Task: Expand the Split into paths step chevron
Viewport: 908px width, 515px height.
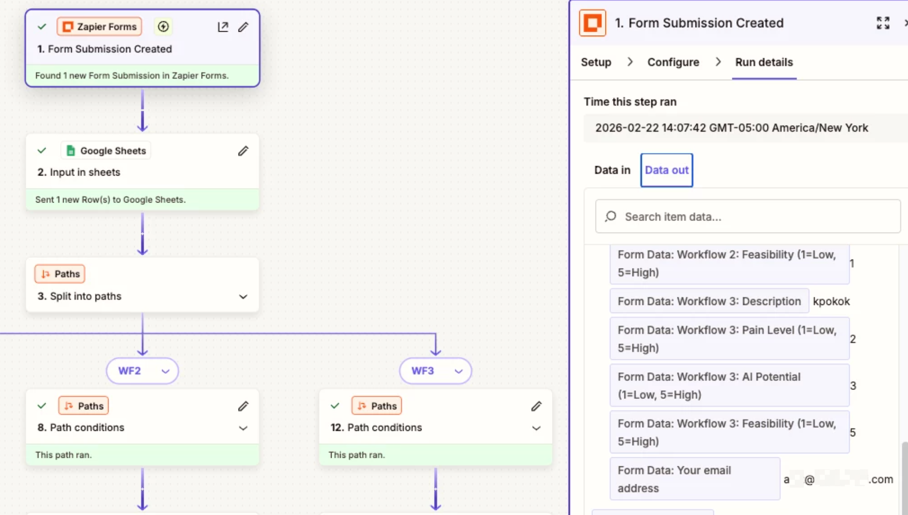Action: pyautogui.click(x=243, y=297)
